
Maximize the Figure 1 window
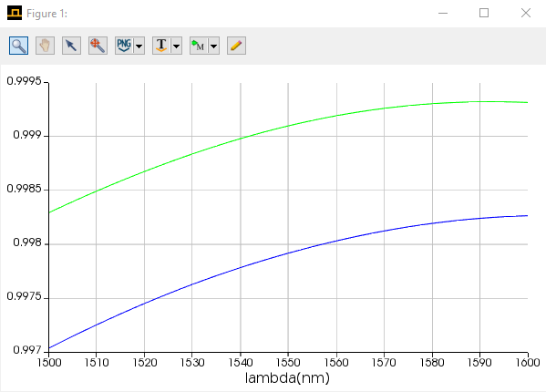(484, 13)
